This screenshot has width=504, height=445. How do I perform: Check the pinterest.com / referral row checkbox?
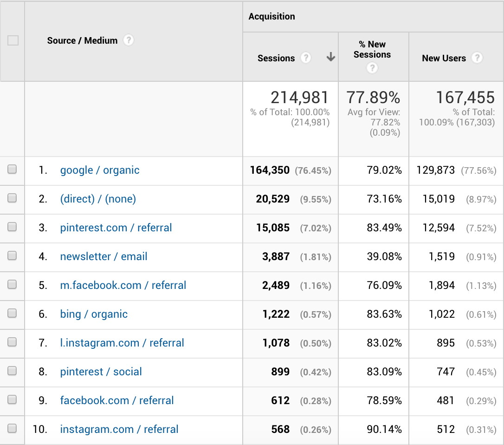(12, 227)
